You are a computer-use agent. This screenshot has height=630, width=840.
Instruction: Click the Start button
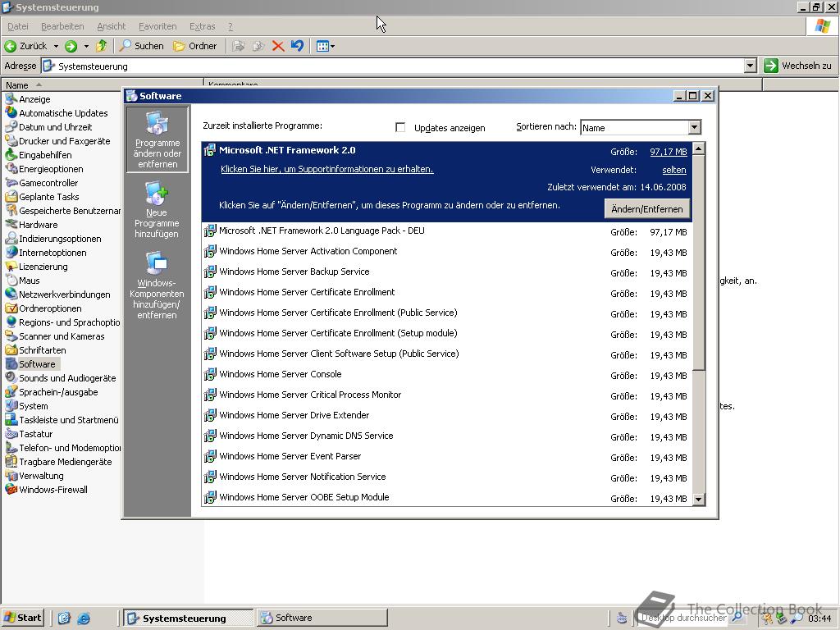[x=22, y=618]
